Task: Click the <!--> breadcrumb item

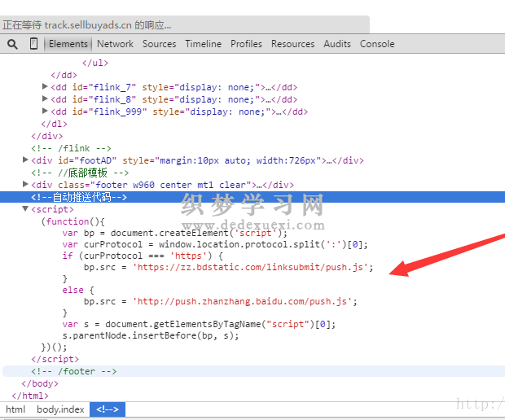Action: (x=108, y=409)
